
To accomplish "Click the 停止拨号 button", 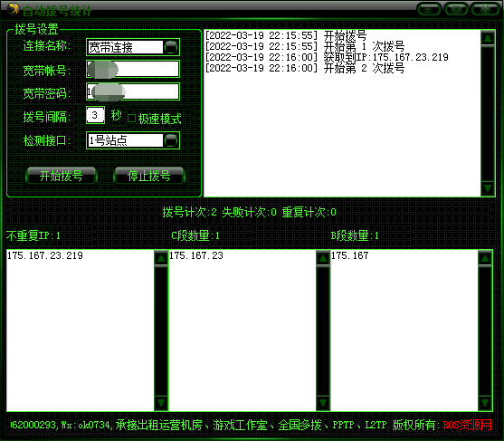I will click(148, 176).
